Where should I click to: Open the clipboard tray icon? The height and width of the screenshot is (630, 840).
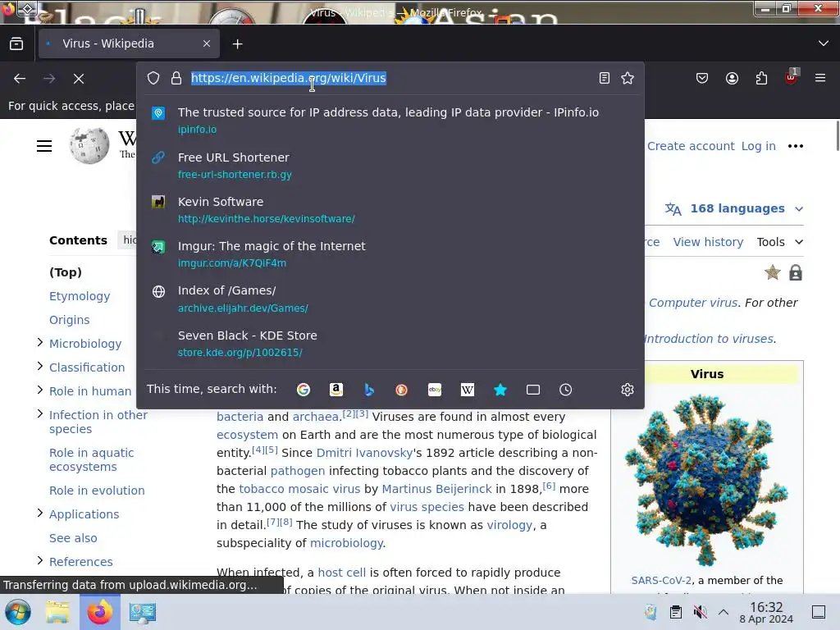coord(676,612)
